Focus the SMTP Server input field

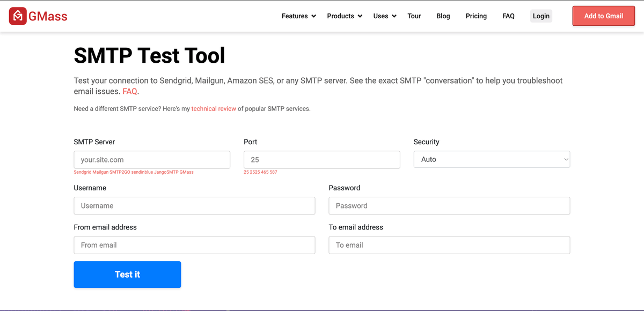pyautogui.click(x=152, y=160)
